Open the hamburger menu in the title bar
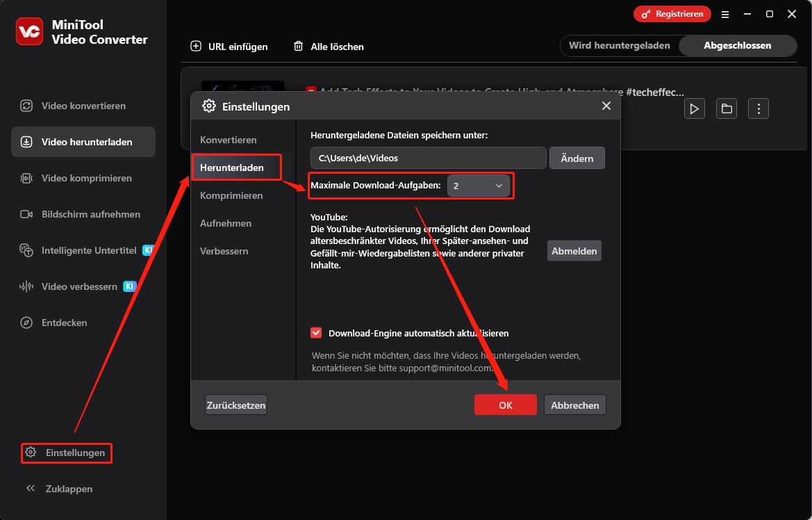The image size is (812, 520). point(725,15)
